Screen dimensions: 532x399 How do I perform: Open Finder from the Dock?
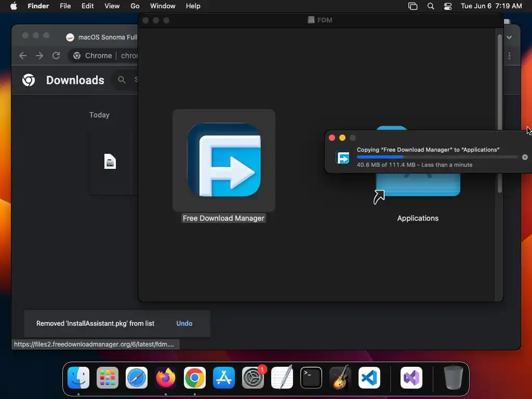(x=78, y=378)
